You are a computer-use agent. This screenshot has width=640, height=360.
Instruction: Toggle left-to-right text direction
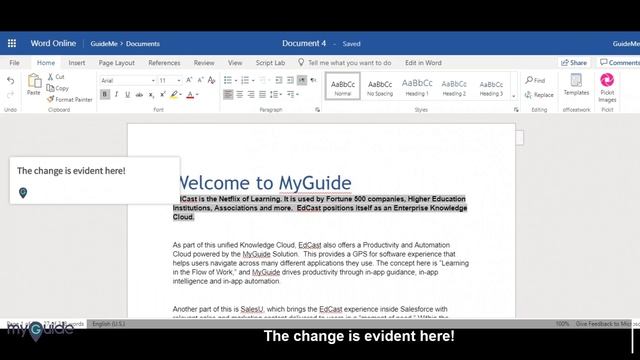click(x=302, y=80)
